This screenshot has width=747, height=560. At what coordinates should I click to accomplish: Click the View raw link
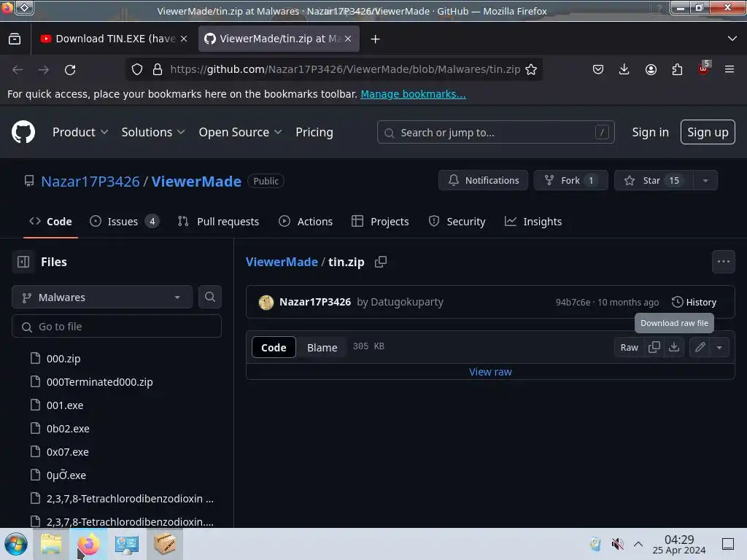coord(490,372)
